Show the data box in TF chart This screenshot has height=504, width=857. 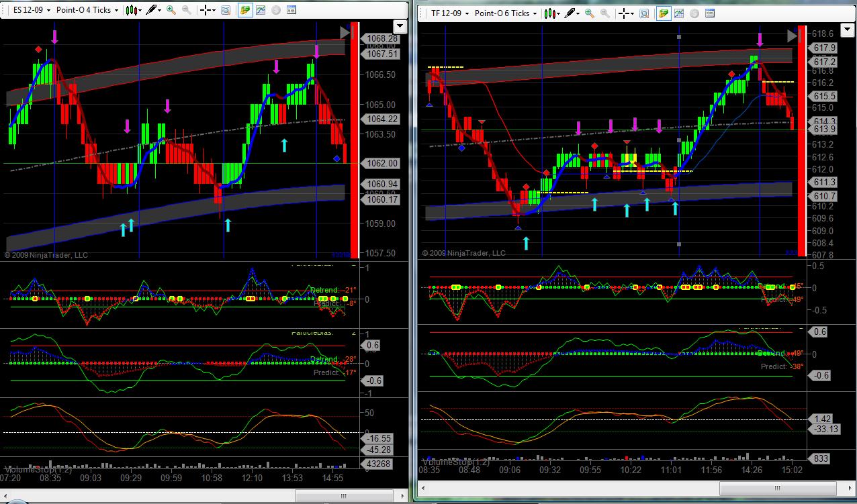point(644,13)
